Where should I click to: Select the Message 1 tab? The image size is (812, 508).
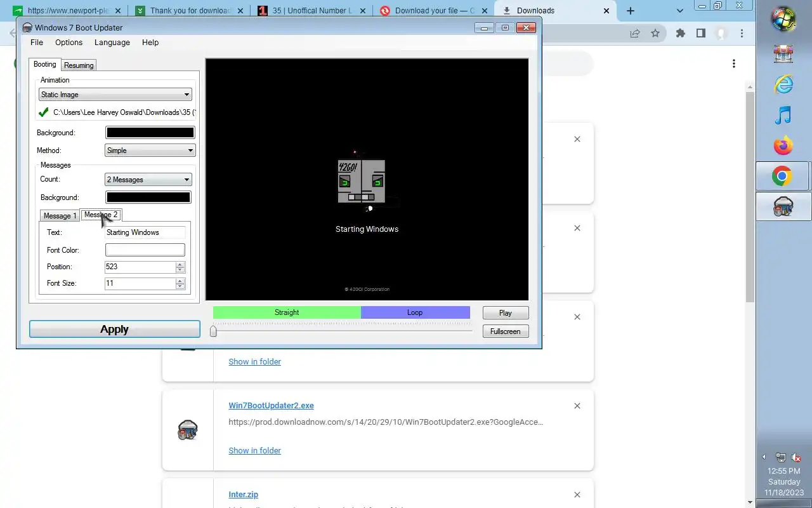click(x=60, y=216)
